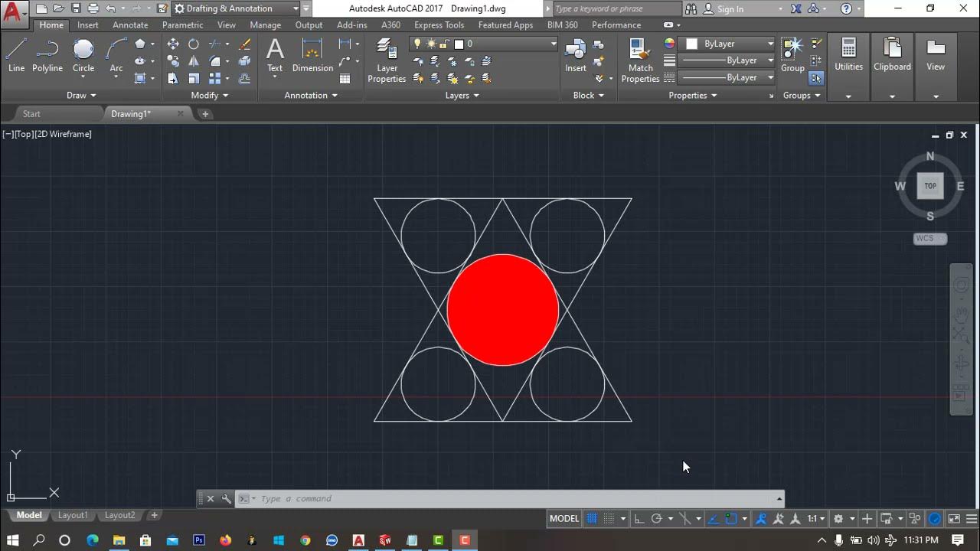Select the Circle tool
This screenshot has height=551, width=980.
[x=83, y=56]
